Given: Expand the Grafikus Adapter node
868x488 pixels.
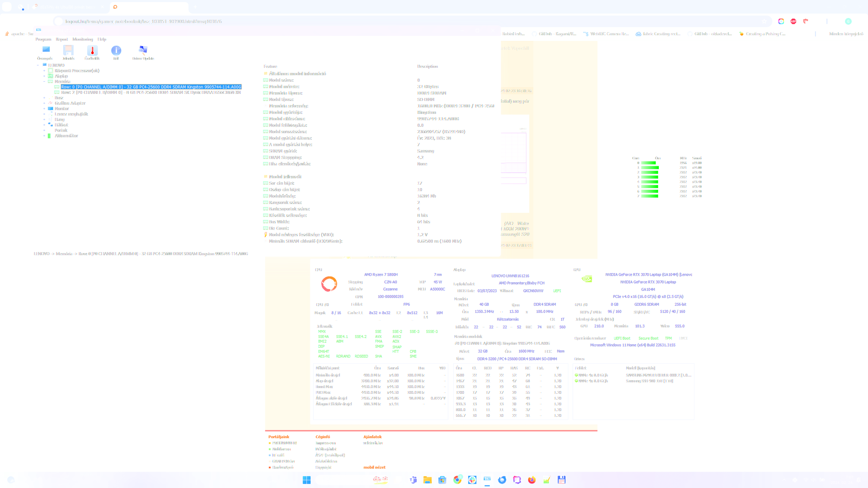Looking at the screenshot, I should click(44, 103).
